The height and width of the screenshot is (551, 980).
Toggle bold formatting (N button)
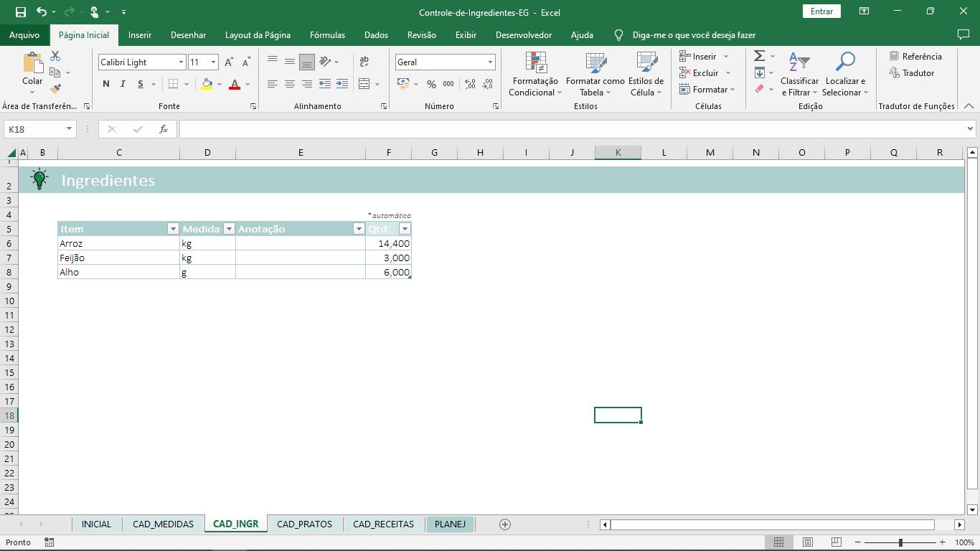(106, 84)
